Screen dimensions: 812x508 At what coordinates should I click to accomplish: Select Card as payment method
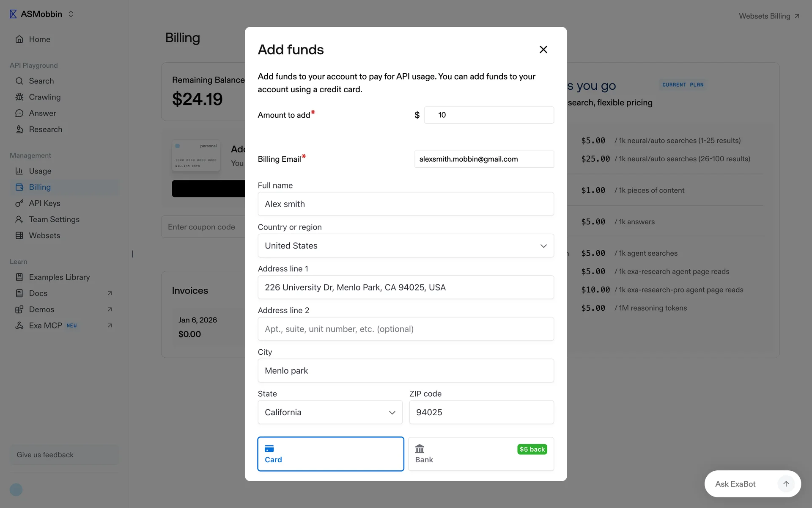tap(330, 454)
